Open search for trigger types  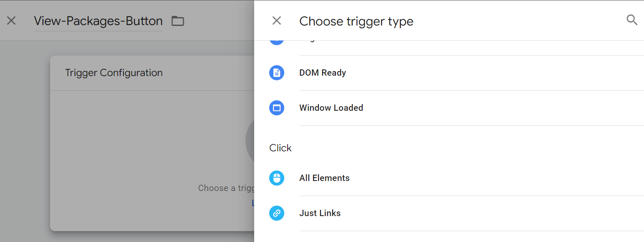pyautogui.click(x=632, y=20)
